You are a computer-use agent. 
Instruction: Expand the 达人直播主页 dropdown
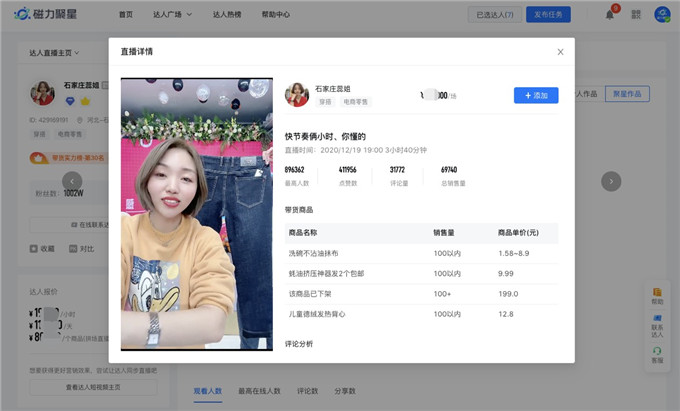[x=56, y=52]
